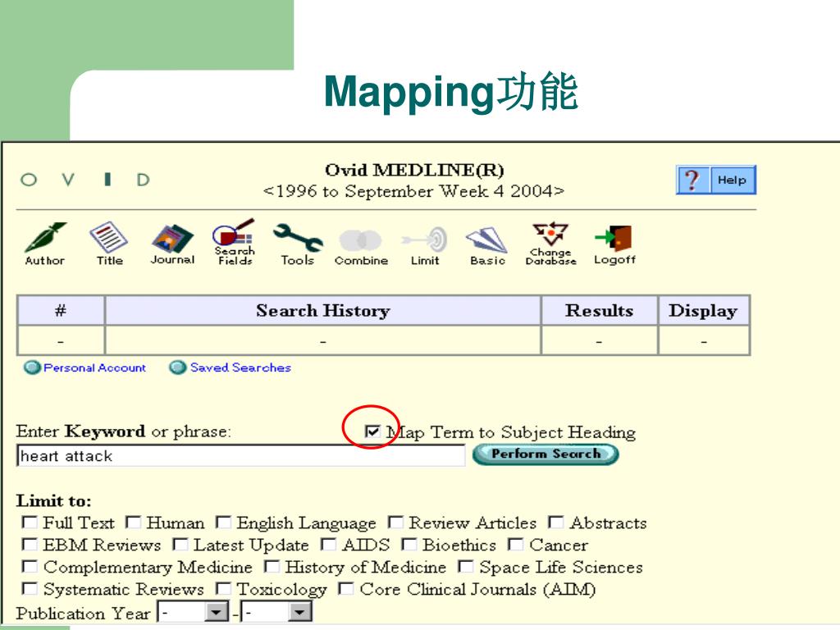Click the keyword input field
The width and height of the screenshot is (840, 630).
[240, 456]
